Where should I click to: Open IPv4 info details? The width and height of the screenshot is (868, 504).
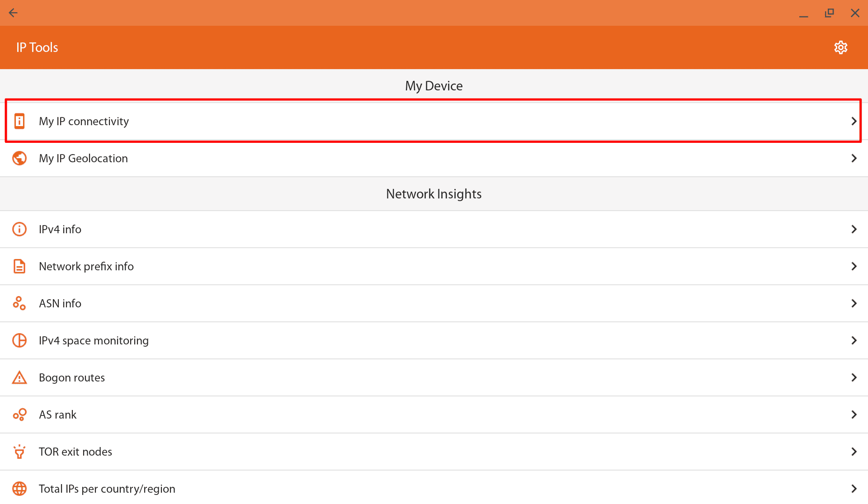click(854, 229)
